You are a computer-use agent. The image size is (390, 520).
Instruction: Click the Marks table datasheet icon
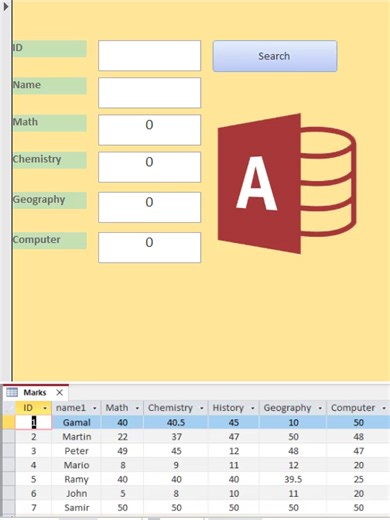point(12,392)
